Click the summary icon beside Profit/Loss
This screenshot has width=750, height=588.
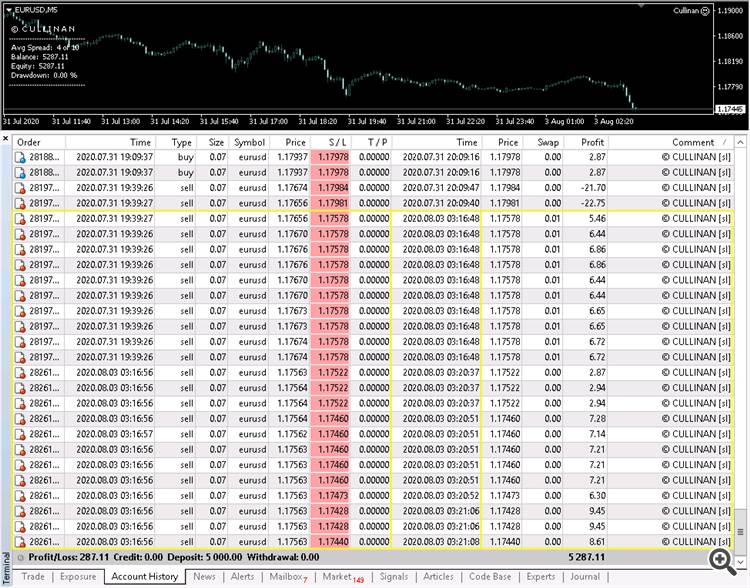tap(21, 557)
